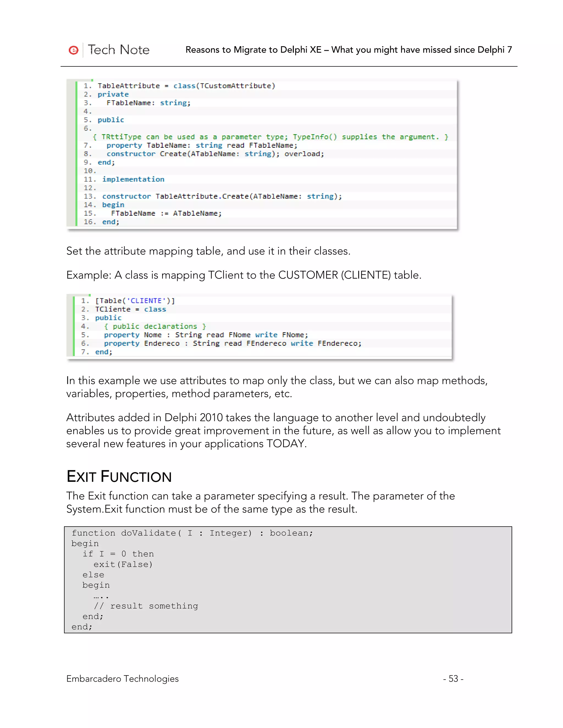The image size is (563, 728).
Task: Click the paragraph starting 'Attributes added in Delphi 2010'
Action: (283, 431)
